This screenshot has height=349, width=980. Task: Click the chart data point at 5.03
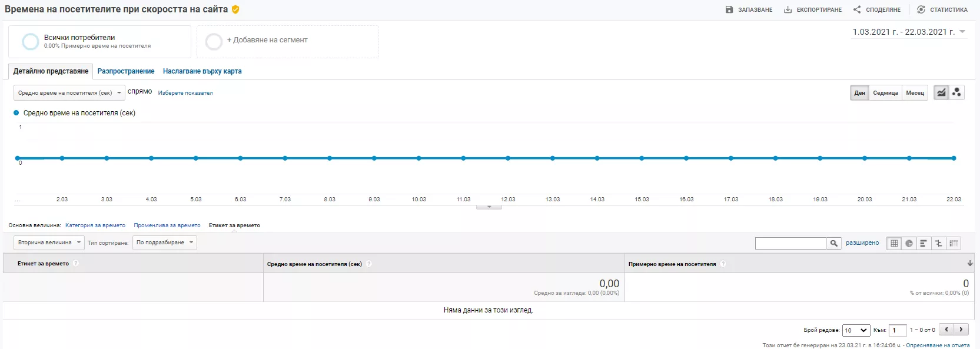click(196, 158)
